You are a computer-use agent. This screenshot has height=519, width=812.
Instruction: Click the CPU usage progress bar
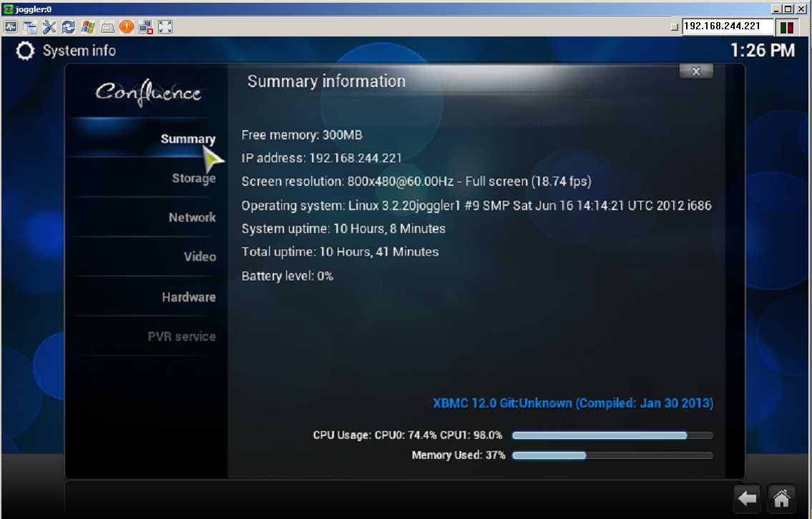coord(612,435)
